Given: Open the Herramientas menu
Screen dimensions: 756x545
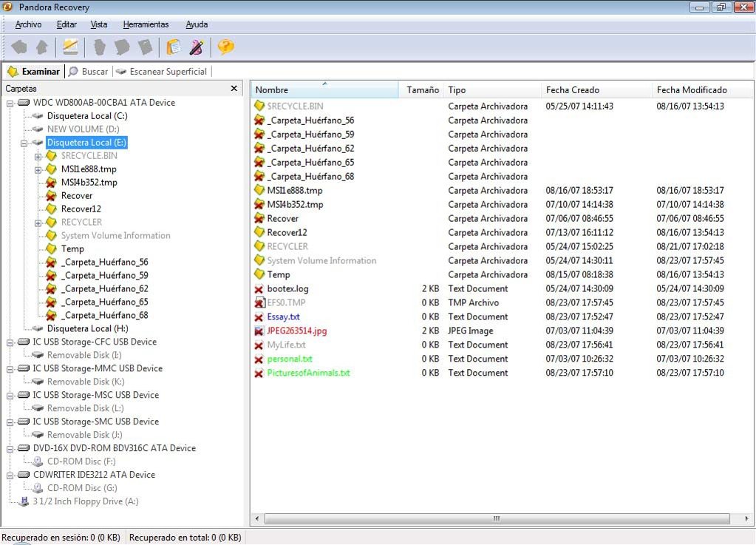Looking at the screenshot, I should pyautogui.click(x=146, y=24).
